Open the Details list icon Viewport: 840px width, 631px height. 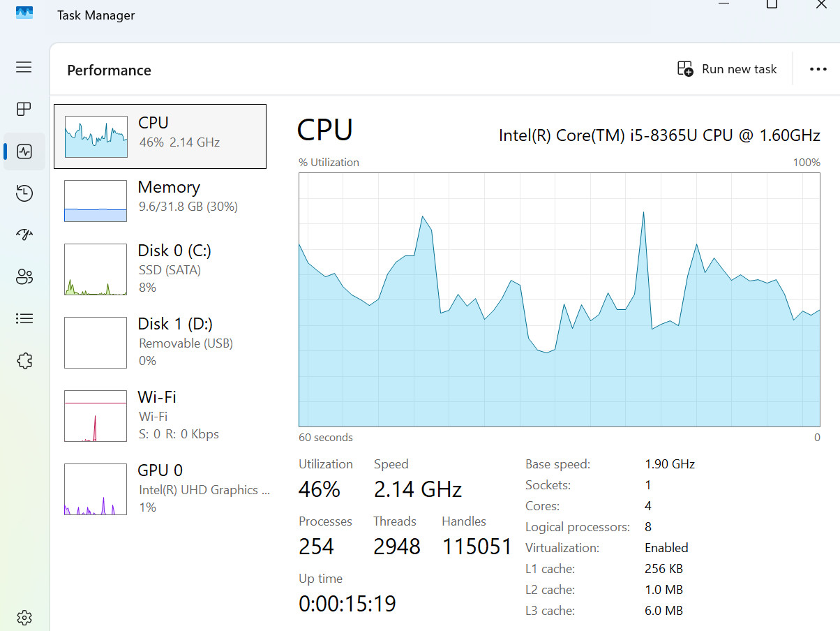tap(24, 319)
